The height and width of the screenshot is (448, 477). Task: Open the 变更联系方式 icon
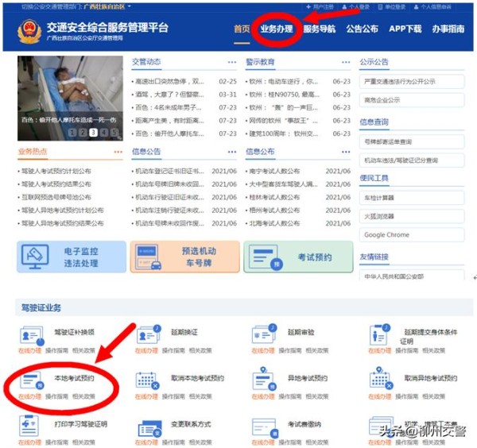149,429
